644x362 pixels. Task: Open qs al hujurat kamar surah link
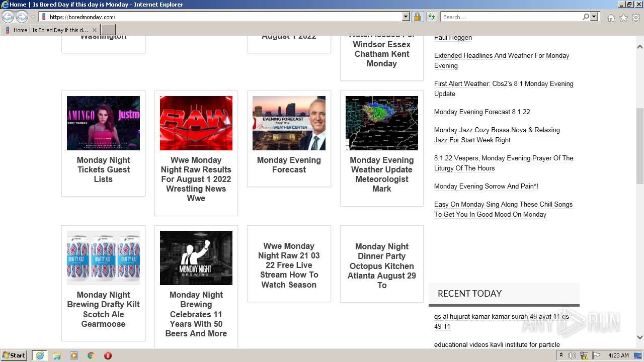click(502, 321)
